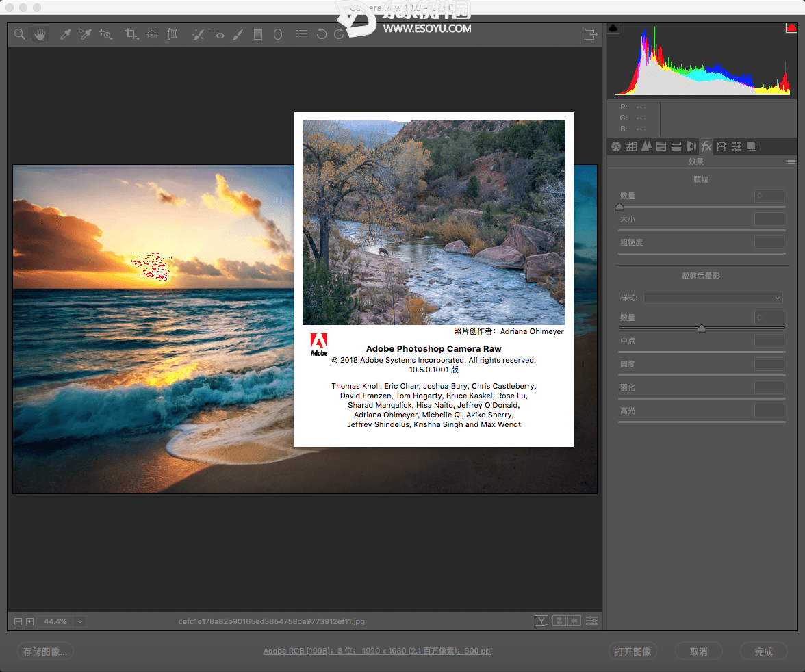This screenshot has height=672, width=805.
Task: Select the Graduated Filter tool
Action: pyautogui.click(x=258, y=34)
